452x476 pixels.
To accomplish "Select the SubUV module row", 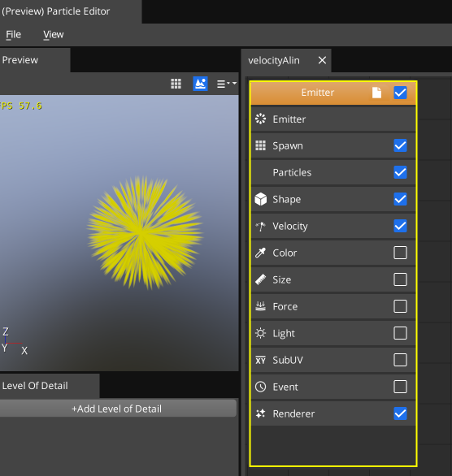I will (x=333, y=360).
